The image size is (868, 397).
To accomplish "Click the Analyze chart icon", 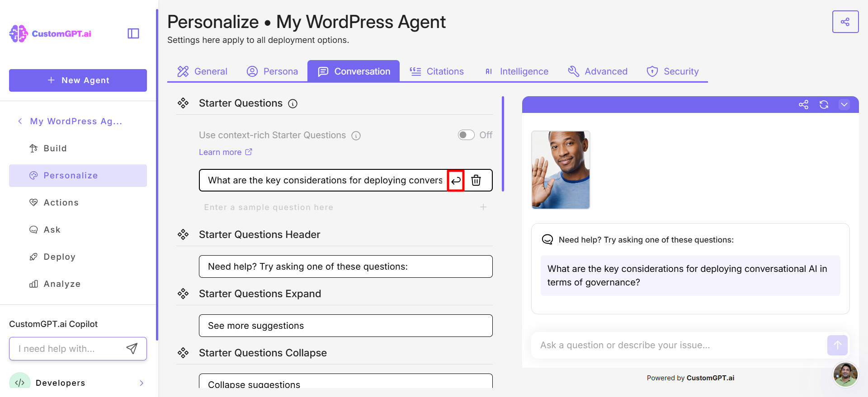I will pyautogui.click(x=33, y=284).
